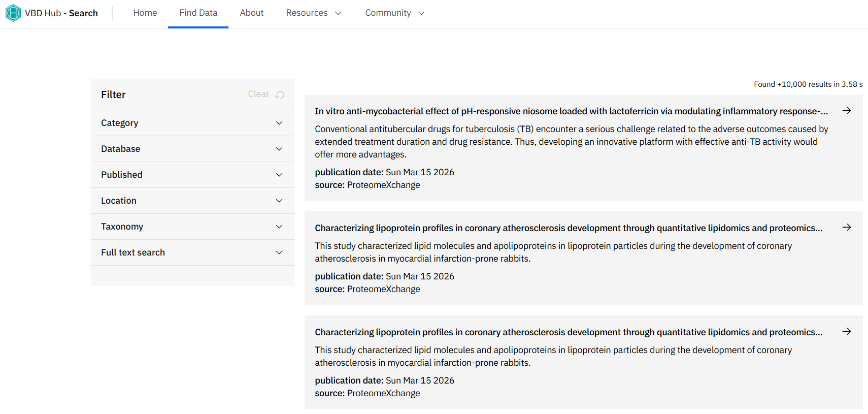The image size is (868, 414).
Task: Click the first result's publication date line
Action: [385, 172]
